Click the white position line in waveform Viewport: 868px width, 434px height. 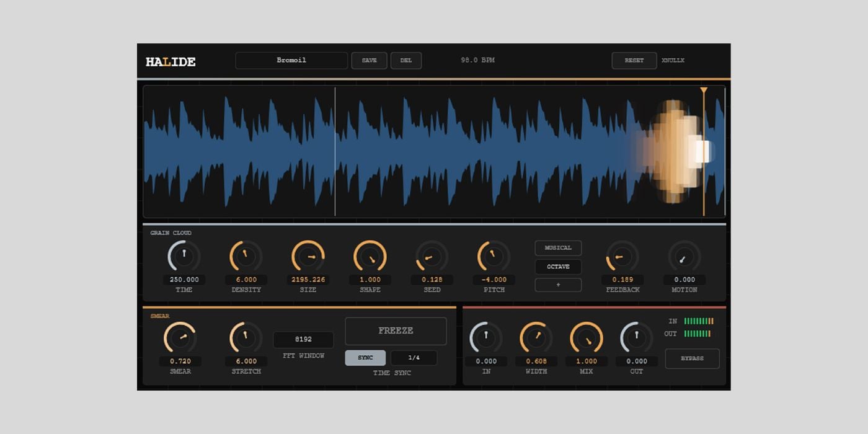click(x=335, y=151)
